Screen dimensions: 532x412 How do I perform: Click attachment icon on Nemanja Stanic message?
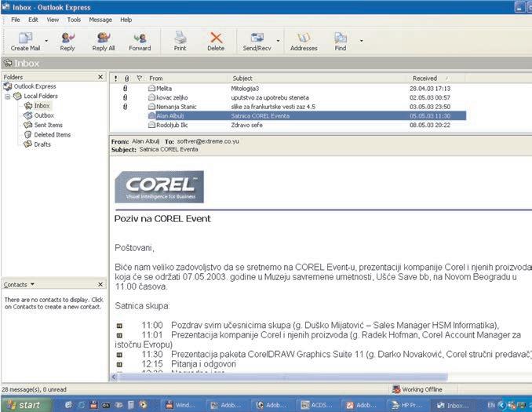coord(126,107)
